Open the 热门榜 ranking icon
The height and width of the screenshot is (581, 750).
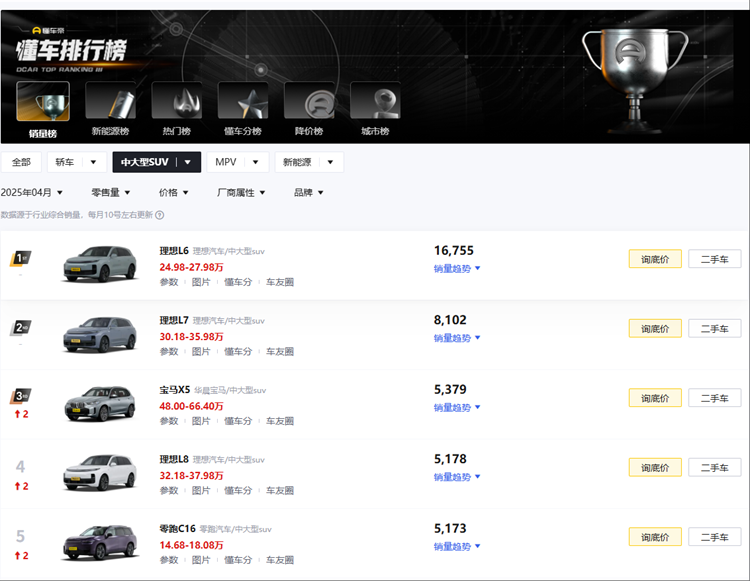tap(176, 100)
